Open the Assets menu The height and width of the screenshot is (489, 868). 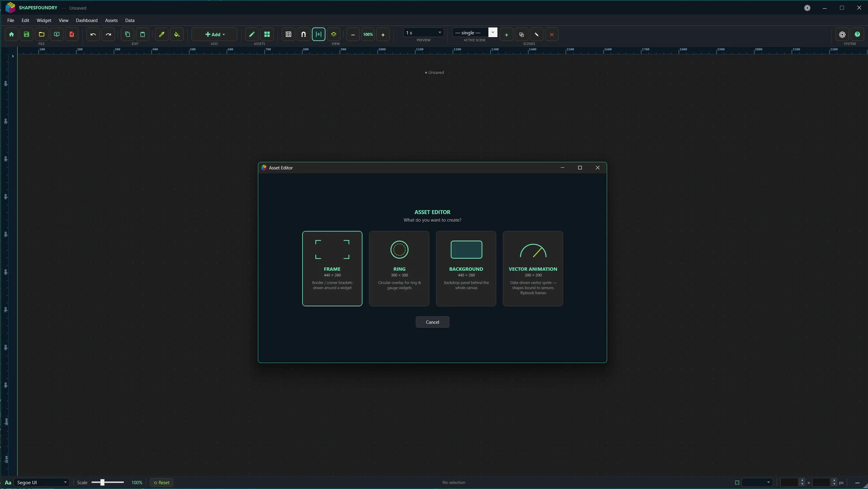coord(111,20)
